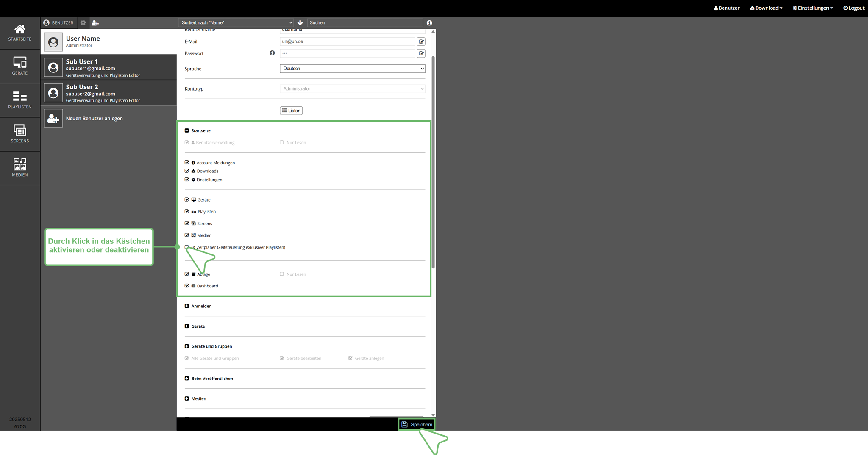Toggle the Dashboard checkbox
Viewport: 868px width, 456px height.
pos(187,286)
